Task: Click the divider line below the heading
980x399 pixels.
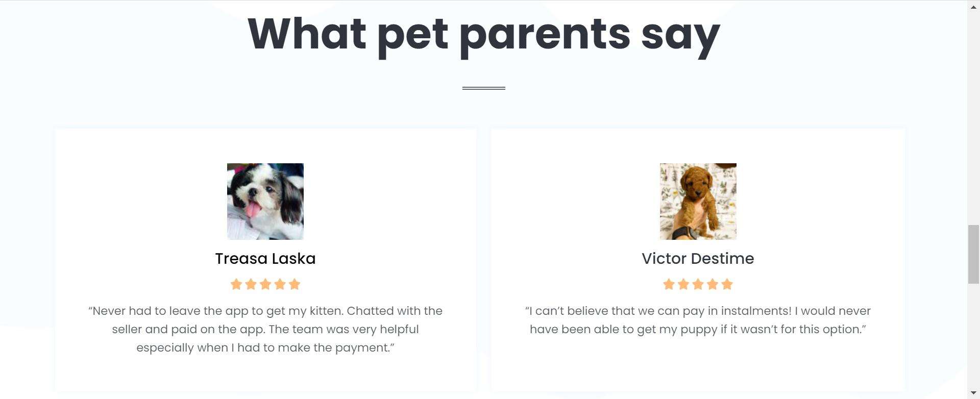Action: [x=483, y=88]
